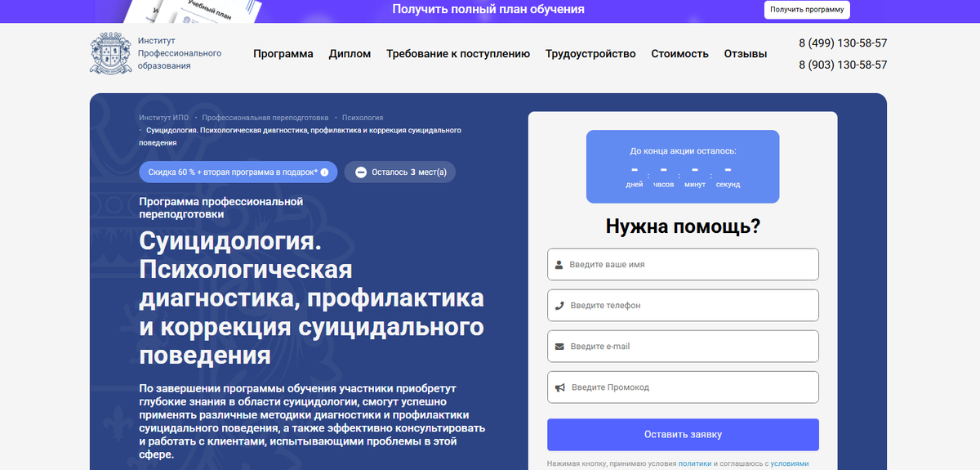Click the минут label in countdown
Screen dimensions: 980x470
click(x=695, y=185)
